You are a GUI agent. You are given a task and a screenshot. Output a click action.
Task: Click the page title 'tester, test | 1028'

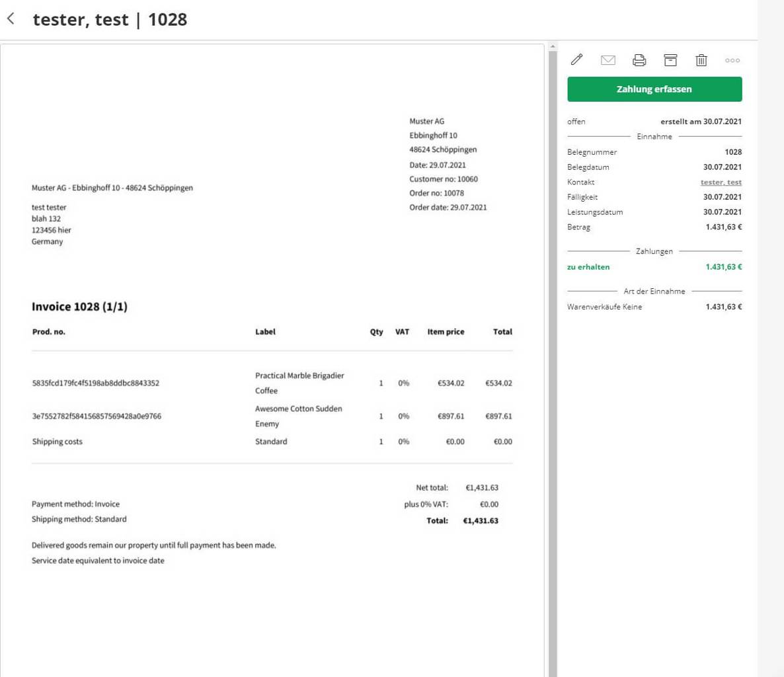tap(110, 20)
